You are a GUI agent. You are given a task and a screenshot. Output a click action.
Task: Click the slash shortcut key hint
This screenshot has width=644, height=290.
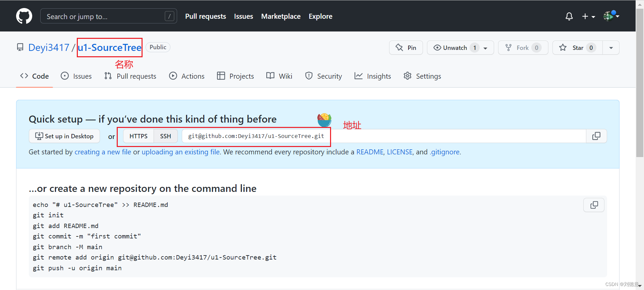(170, 16)
